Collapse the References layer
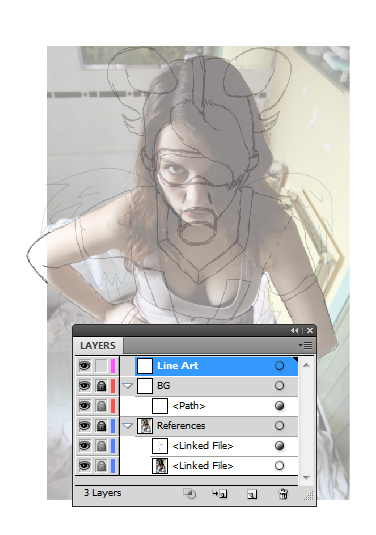The width and height of the screenshot is (376, 535). click(x=128, y=426)
